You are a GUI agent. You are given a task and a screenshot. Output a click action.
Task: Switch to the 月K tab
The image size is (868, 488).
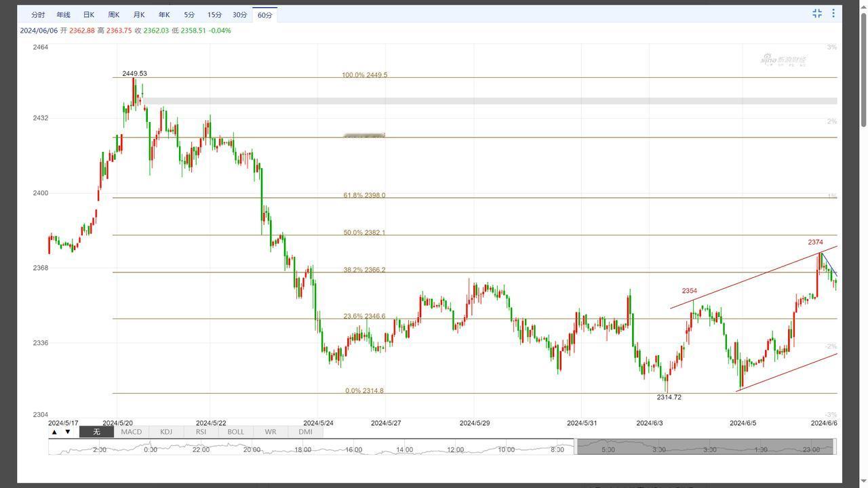(x=139, y=15)
